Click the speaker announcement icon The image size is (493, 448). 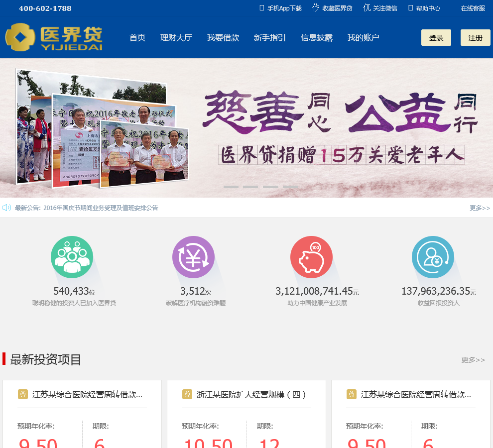(6, 208)
